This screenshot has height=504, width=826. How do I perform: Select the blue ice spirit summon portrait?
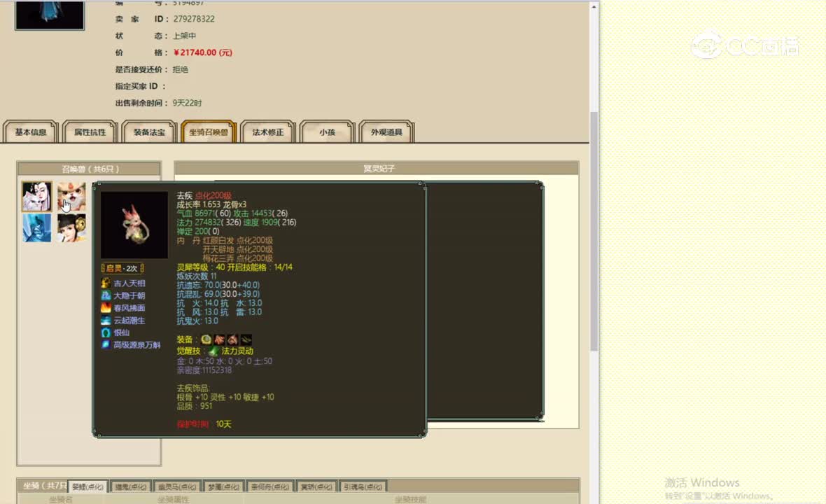click(x=37, y=227)
